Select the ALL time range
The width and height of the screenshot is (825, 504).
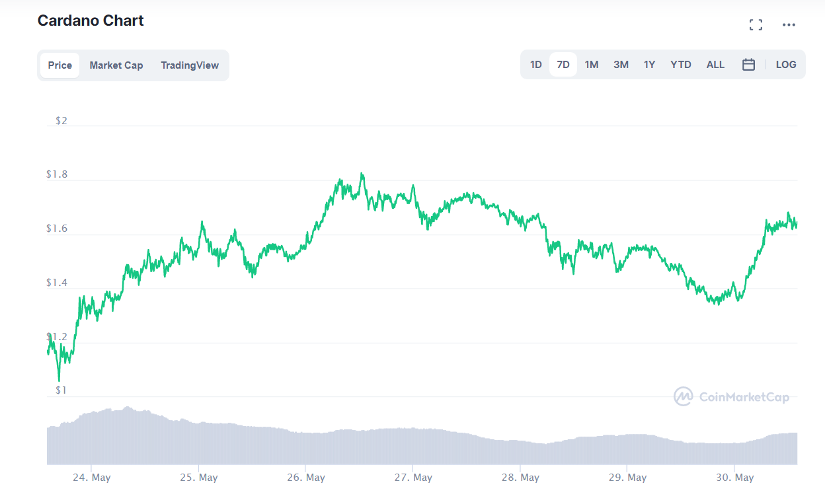tap(715, 64)
